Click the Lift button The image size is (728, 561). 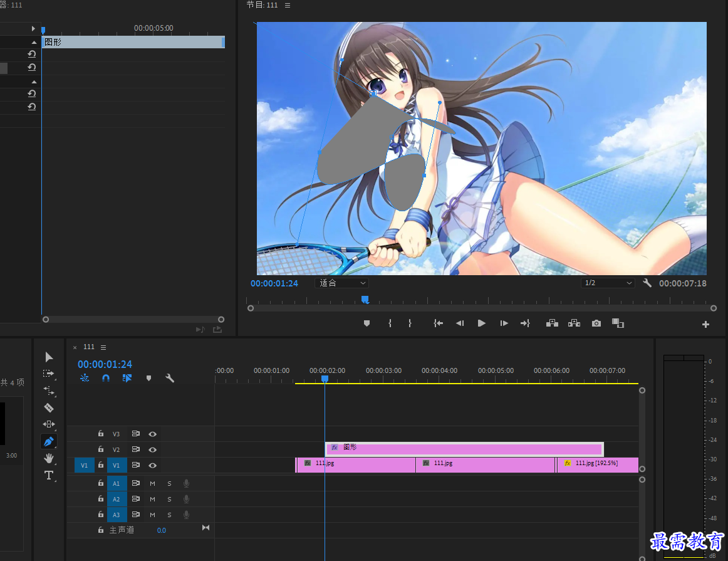[552, 323]
